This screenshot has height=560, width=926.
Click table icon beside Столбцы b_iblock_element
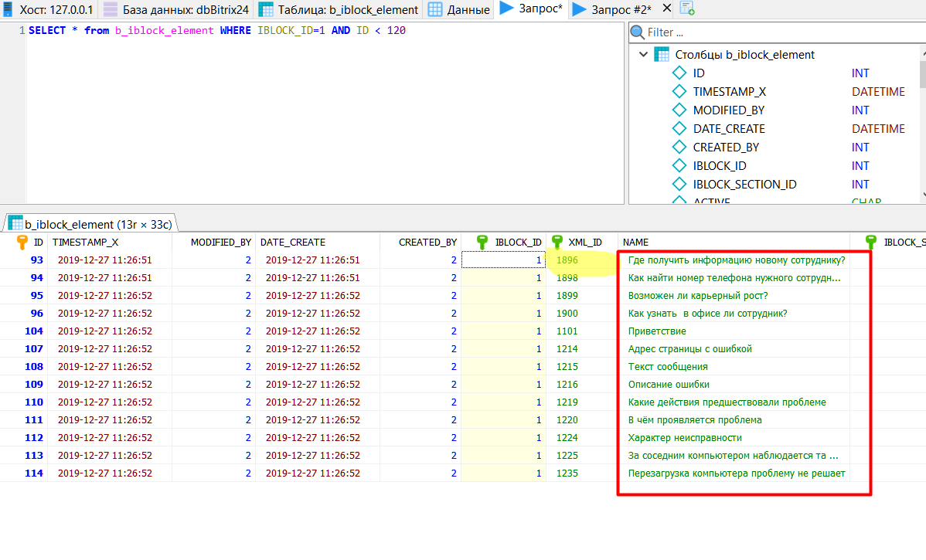[662, 54]
